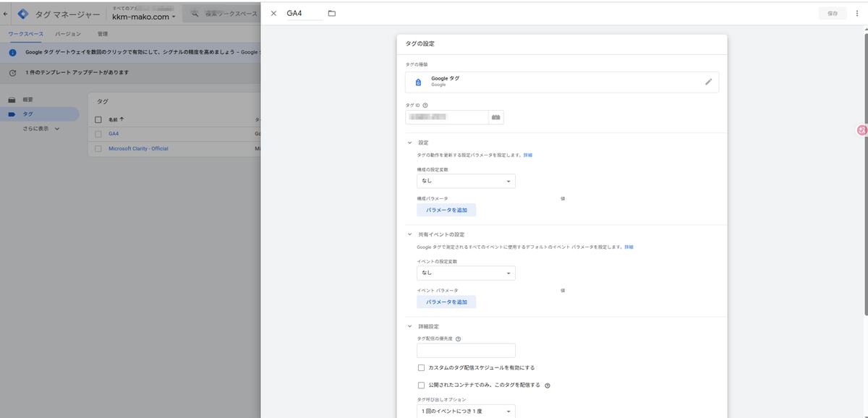Toggle select-all checkbox in tag table header
The image size is (868, 418).
[x=98, y=119]
